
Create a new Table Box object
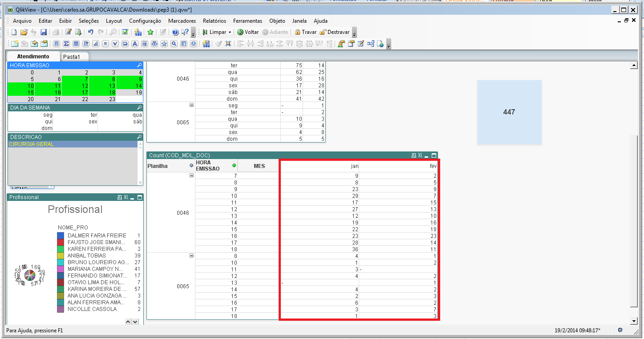(76, 44)
